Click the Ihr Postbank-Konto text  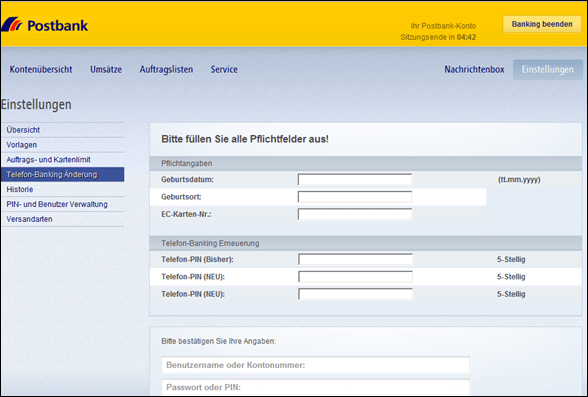443,26
